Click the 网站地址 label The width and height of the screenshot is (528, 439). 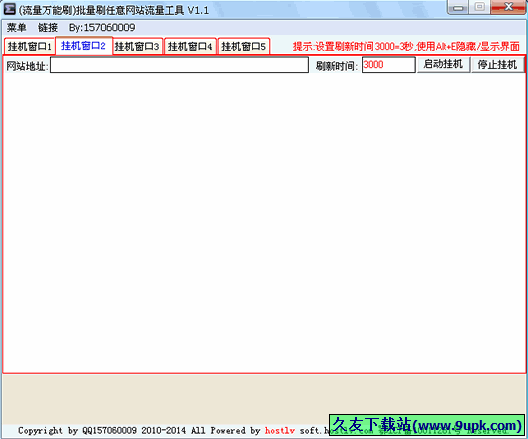click(27, 66)
